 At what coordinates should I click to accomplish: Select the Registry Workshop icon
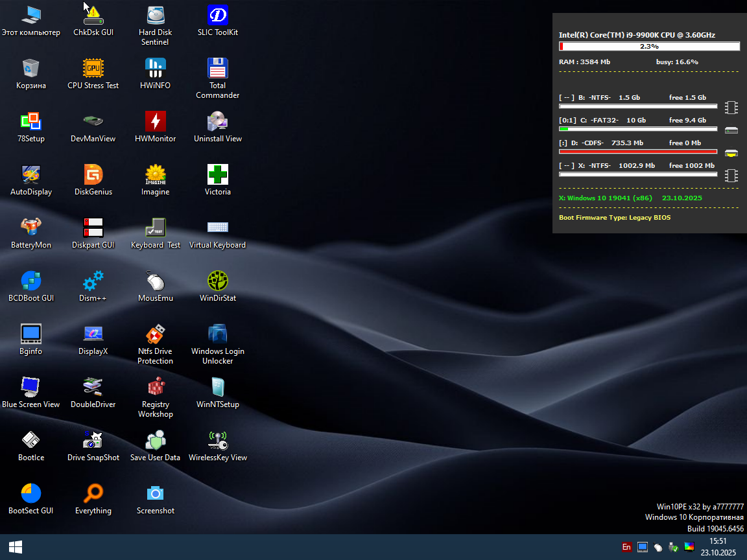(x=155, y=387)
